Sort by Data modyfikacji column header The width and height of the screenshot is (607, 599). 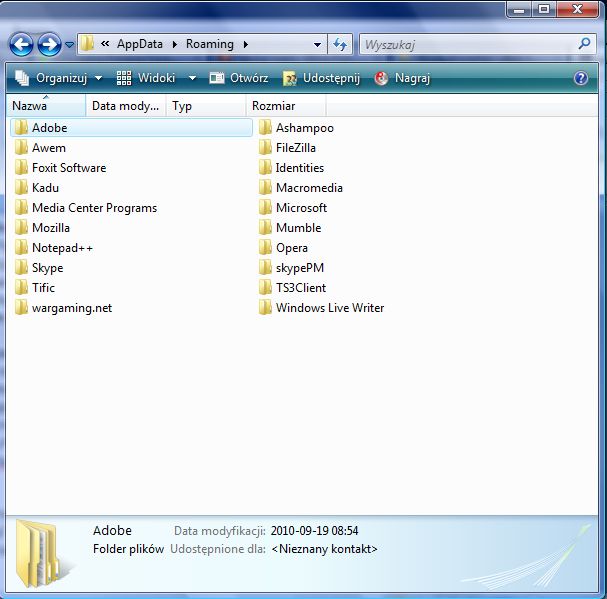coord(126,106)
